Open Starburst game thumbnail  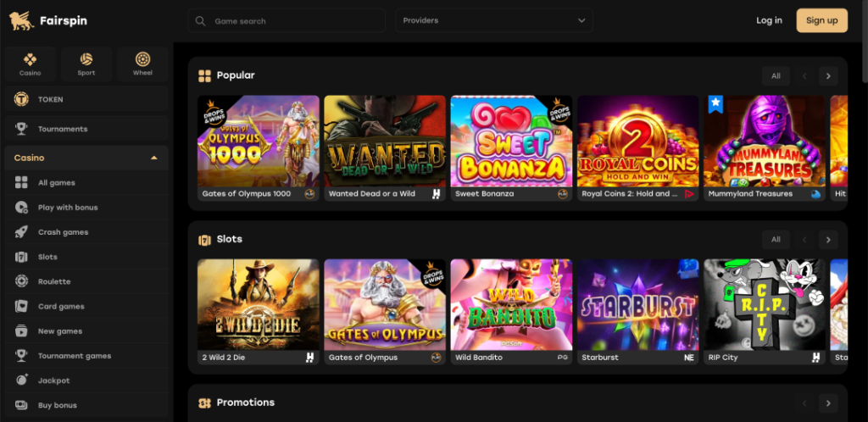pos(637,305)
